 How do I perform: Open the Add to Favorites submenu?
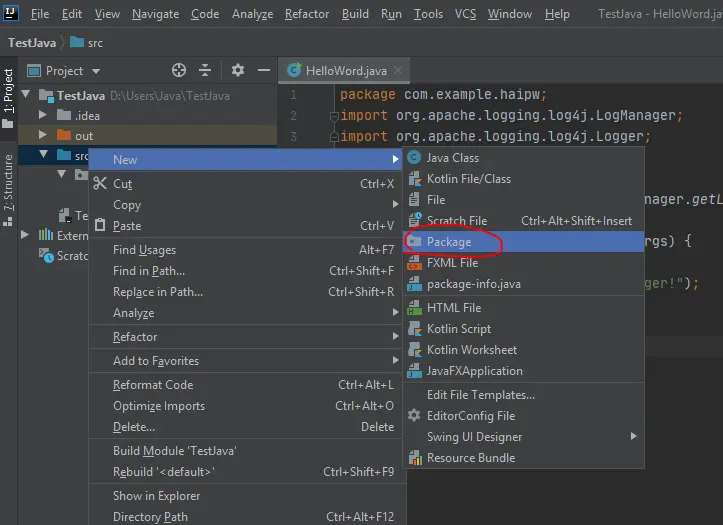pos(247,361)
